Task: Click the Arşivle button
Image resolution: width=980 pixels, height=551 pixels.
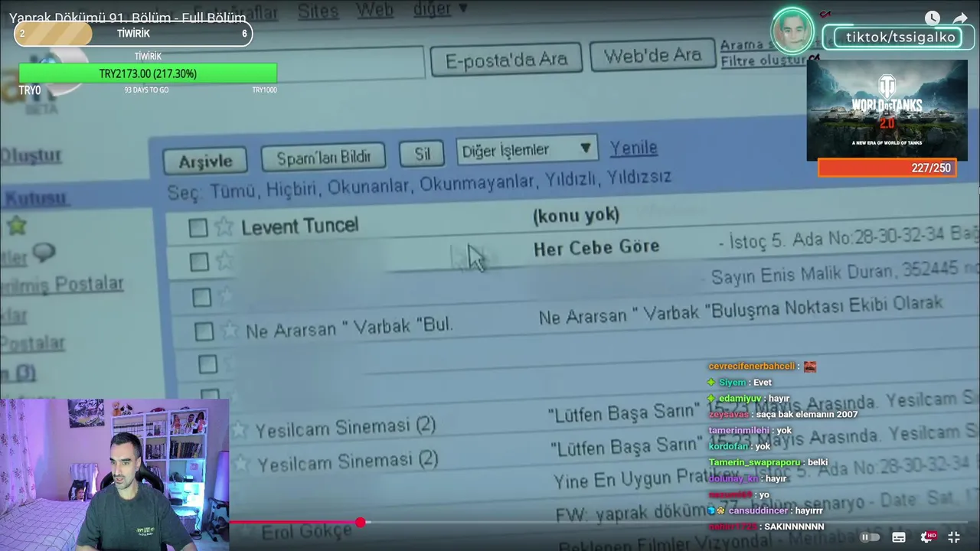Action: (x=205, y=161)
